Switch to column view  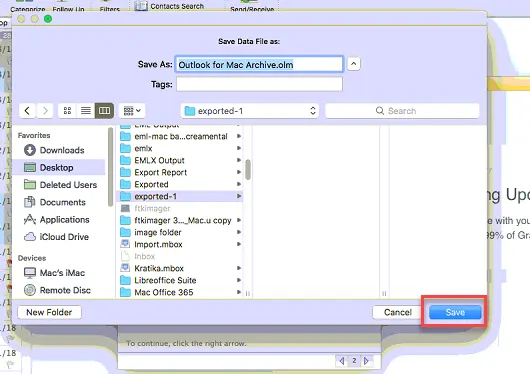tap(104, 111)
